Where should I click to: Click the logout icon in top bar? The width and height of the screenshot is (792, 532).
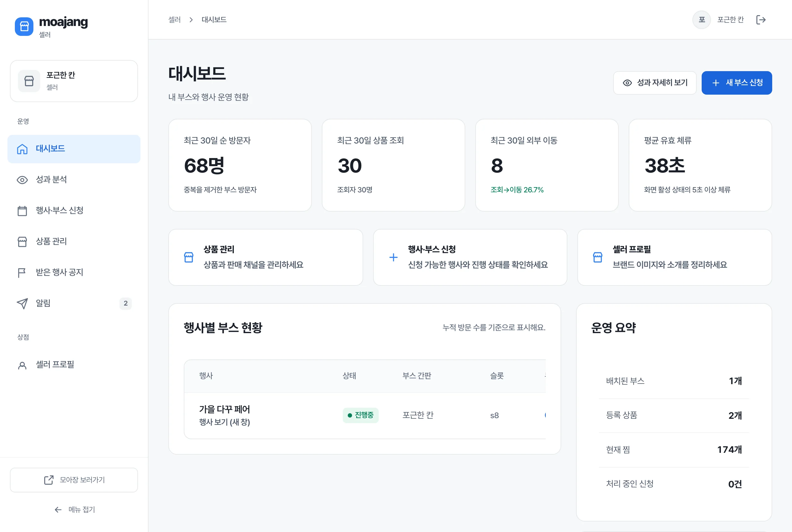pos(761,20)
